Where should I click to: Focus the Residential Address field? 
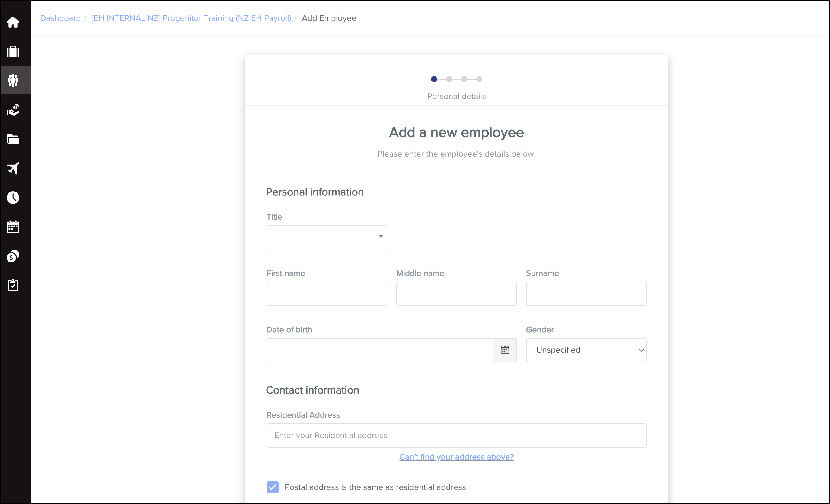(x=456, y=435)
